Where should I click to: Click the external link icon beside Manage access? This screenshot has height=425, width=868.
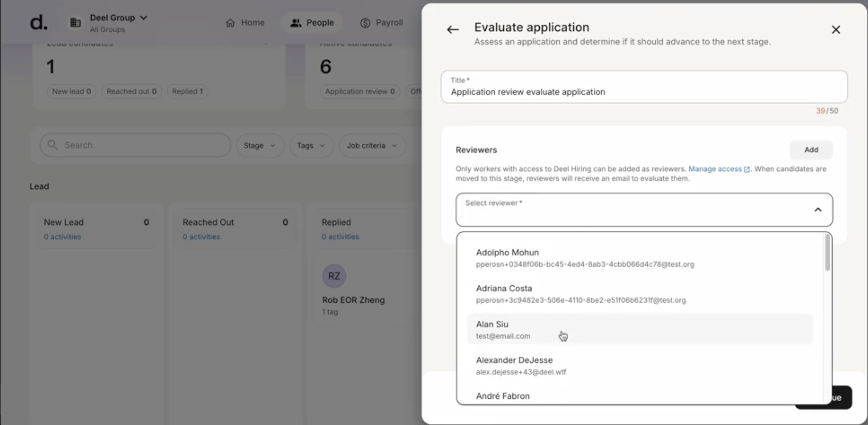click(746, 169)
